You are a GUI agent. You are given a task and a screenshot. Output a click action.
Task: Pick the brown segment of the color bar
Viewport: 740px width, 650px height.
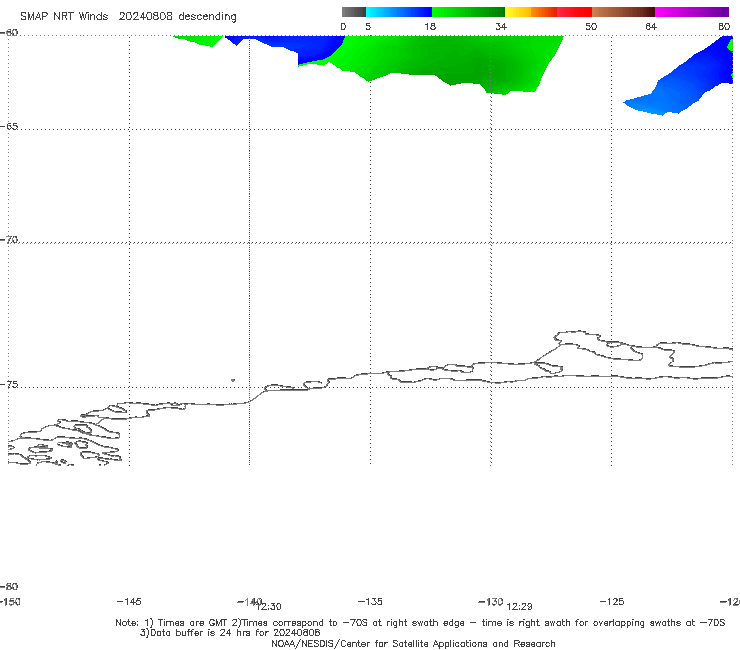623,12
